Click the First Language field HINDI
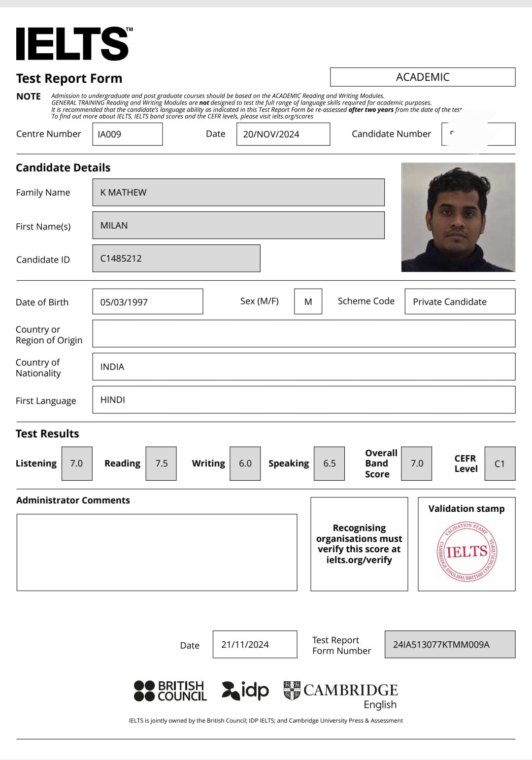Screen dimensions: 532x760 point(304,399)
